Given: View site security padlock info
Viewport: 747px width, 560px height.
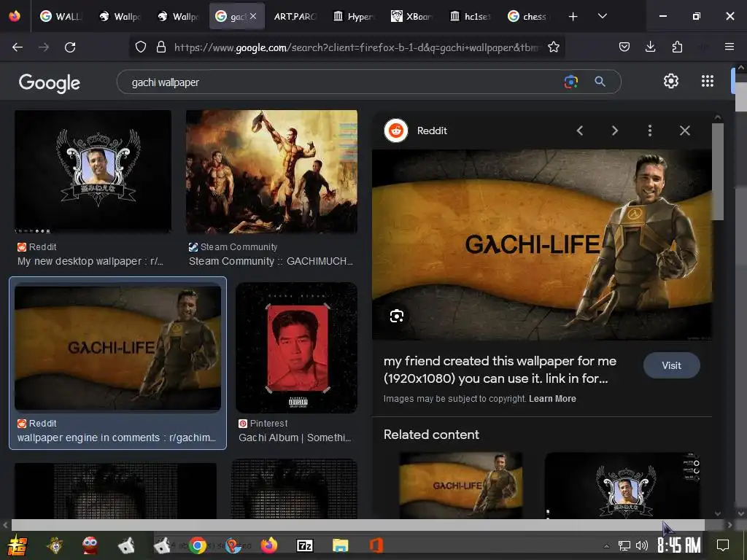Looking at the screenshot, I should pyautogui.click(x=161, y=47).
